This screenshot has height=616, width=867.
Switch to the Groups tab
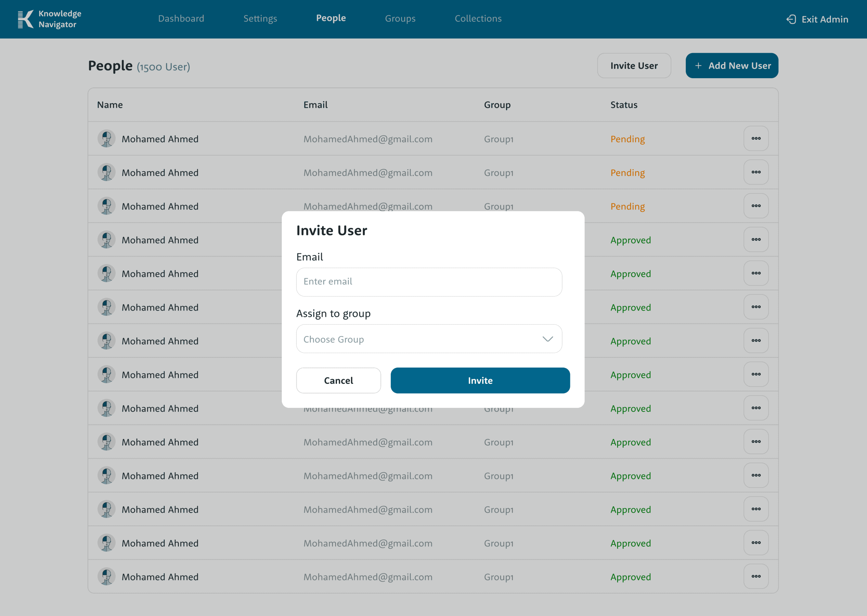400,19
